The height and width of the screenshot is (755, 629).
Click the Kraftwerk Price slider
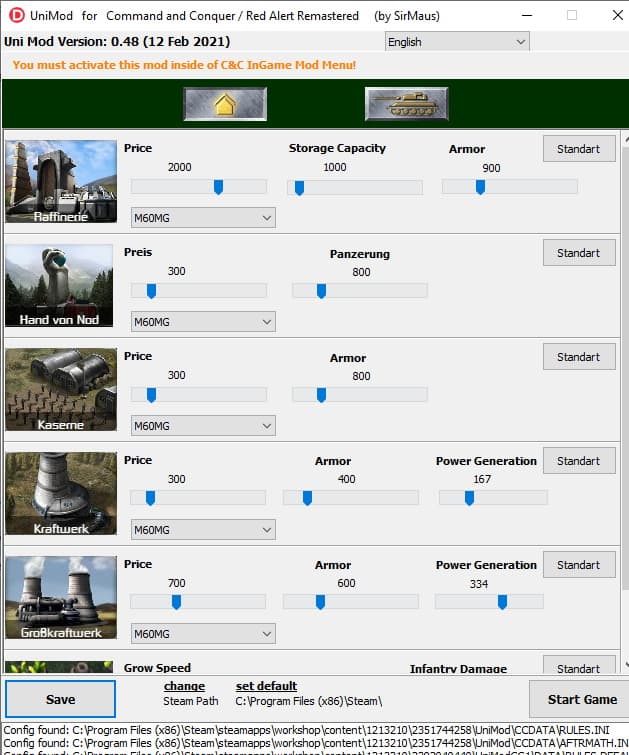198,498
